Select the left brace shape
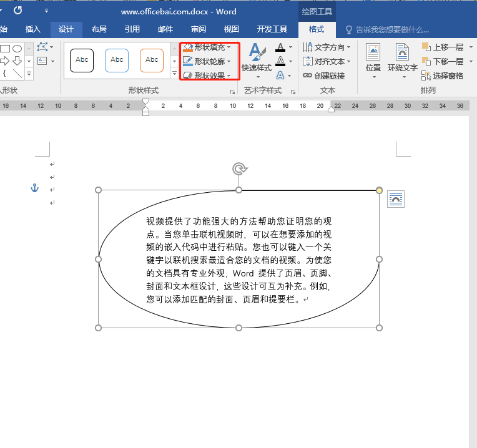 pyautogui.click(x=4, y=73)
